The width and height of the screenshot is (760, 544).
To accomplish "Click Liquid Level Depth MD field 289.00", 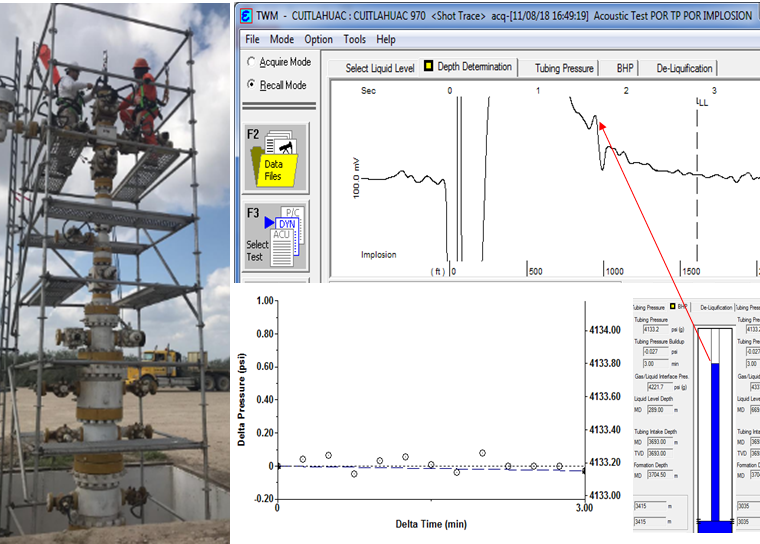I will point(660,410).
